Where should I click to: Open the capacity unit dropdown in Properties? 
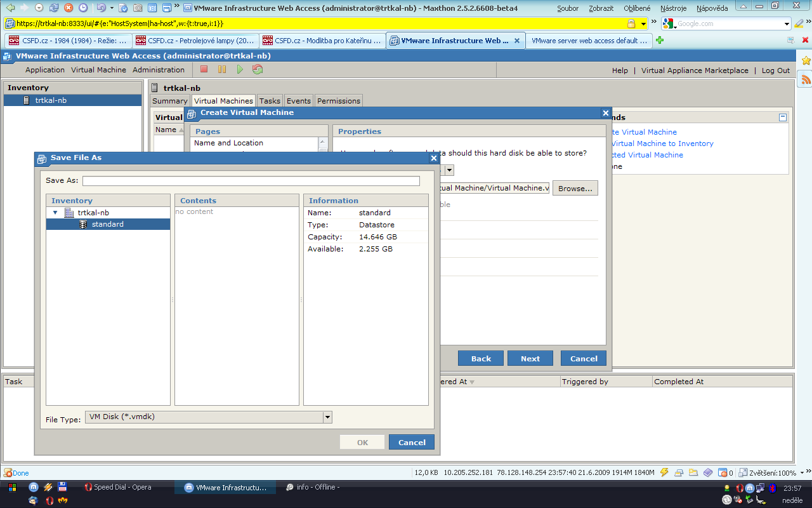click(x=449, y=170)
